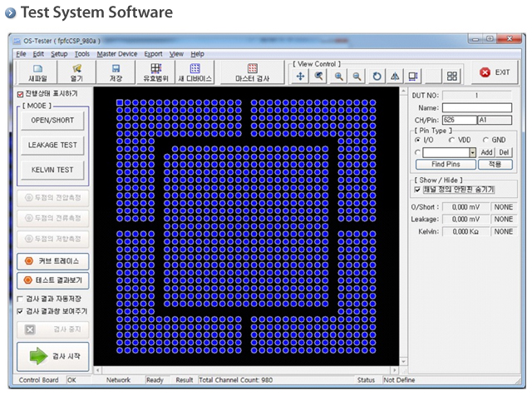Click the four-squares grid view icon
The image size is (532, 396).
click(452, 76)
